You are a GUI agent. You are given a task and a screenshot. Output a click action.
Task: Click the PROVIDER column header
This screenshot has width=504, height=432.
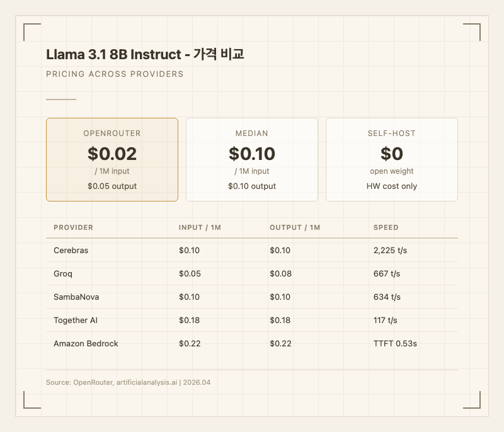tap(74, 227)
